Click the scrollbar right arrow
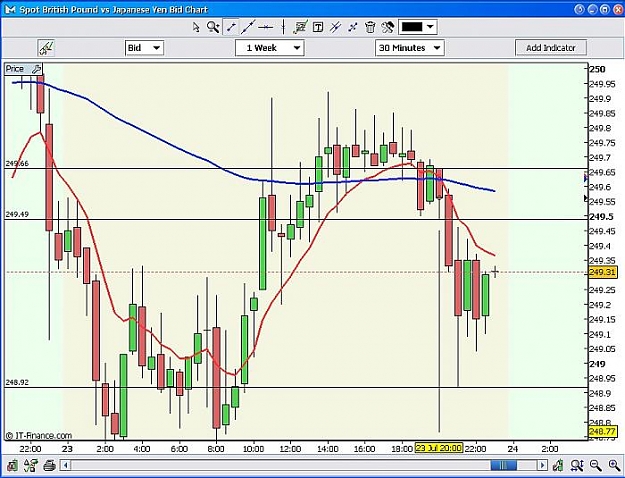The height and width of the screenshot is (478, 625). coord(542,465)
